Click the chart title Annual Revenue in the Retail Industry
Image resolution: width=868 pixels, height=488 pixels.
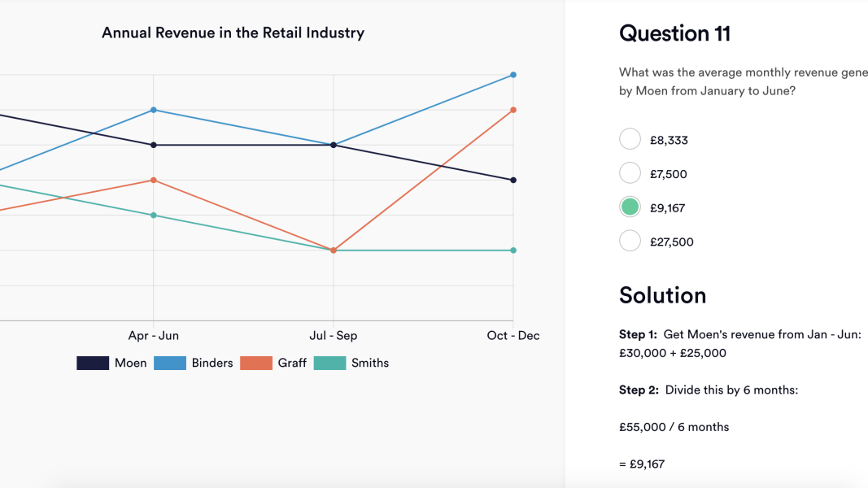[233, 33]
